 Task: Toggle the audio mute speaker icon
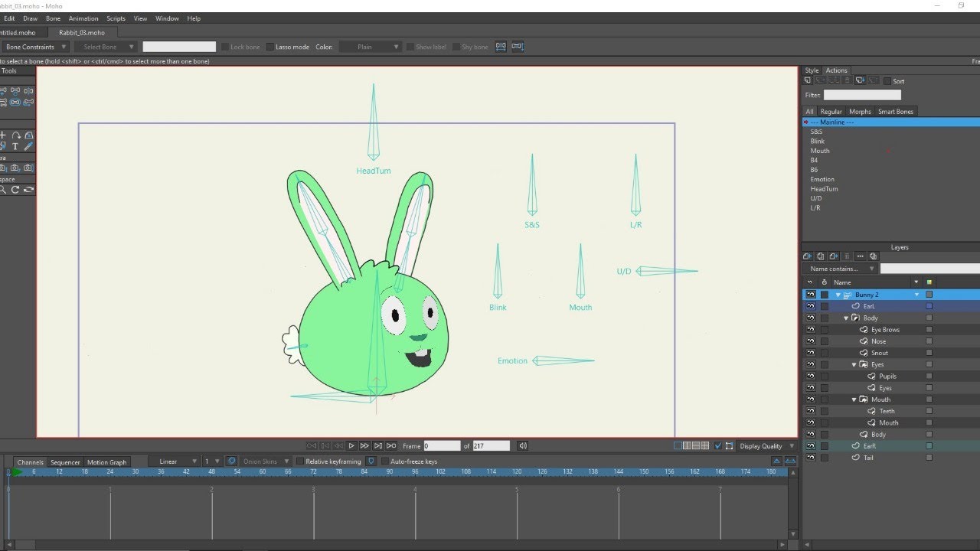[x=523, y=445]
